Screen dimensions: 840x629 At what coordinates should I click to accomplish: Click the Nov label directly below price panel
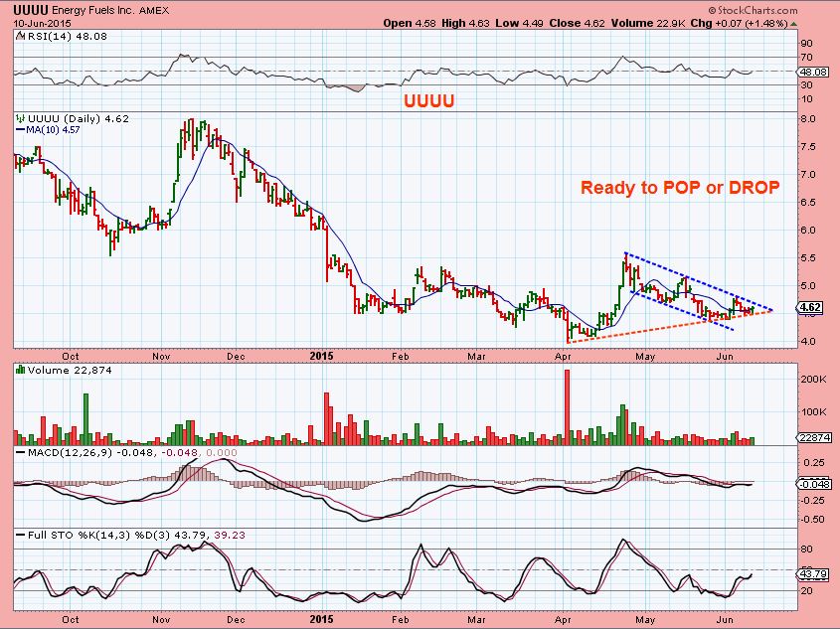click(x=161, y=356)
